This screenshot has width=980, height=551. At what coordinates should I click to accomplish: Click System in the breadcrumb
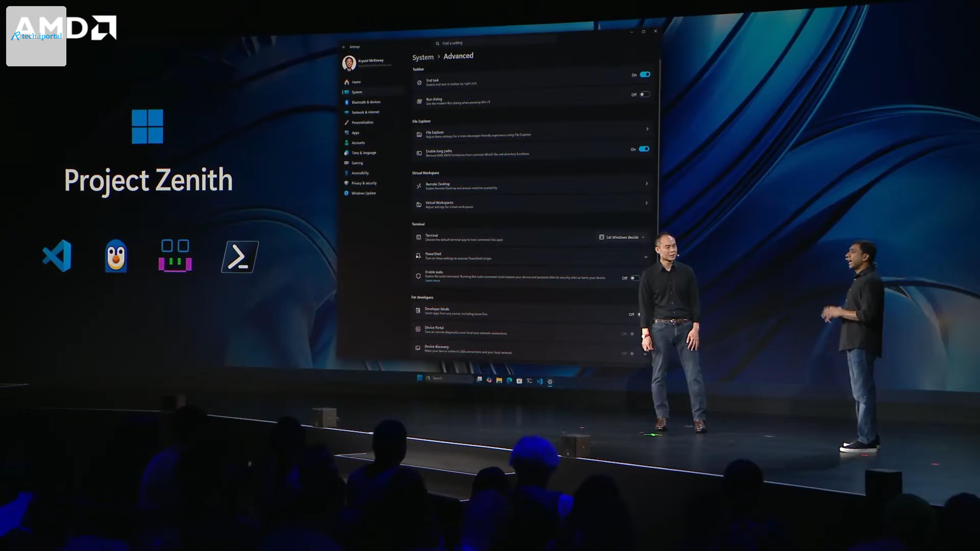click(423, 57)
